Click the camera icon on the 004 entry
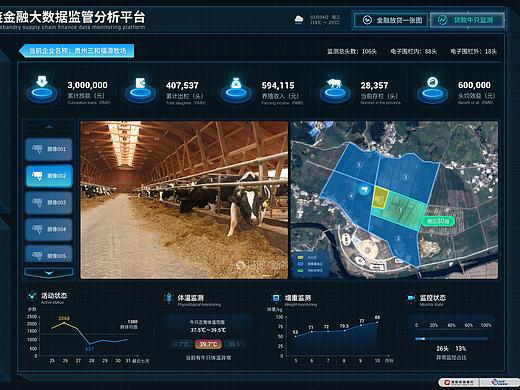This screenshot has width=520, height=390. pyautogui.click(x=37, y=229)
